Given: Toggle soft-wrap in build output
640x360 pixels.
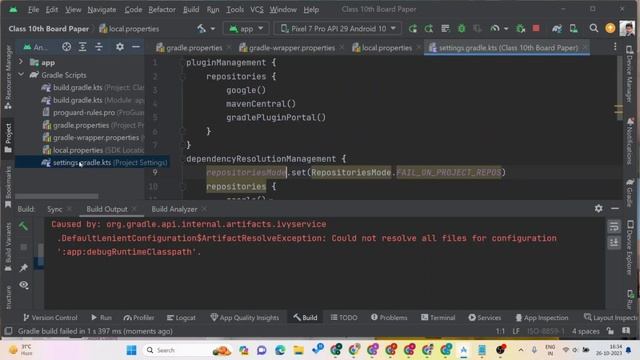Looking at the screenshot, I should pyautogui.click(x=613, y=226).
